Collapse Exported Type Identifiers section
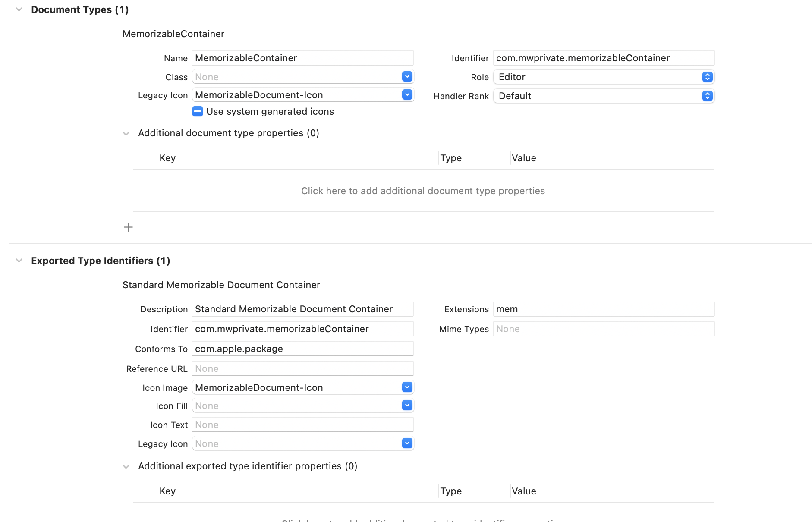The height and width of the screenshot is (522, 812). pyautogui.click(x=19, y=261)
